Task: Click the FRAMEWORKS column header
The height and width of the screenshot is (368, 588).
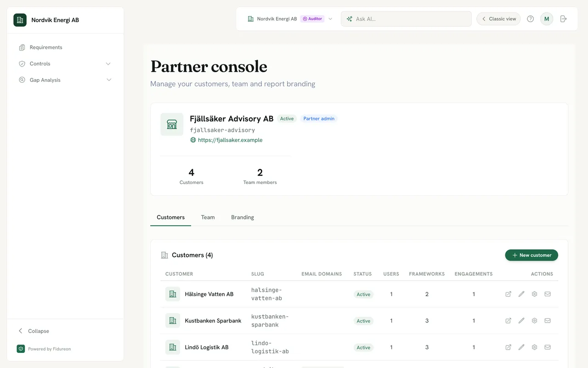Action: click(427, 274)
